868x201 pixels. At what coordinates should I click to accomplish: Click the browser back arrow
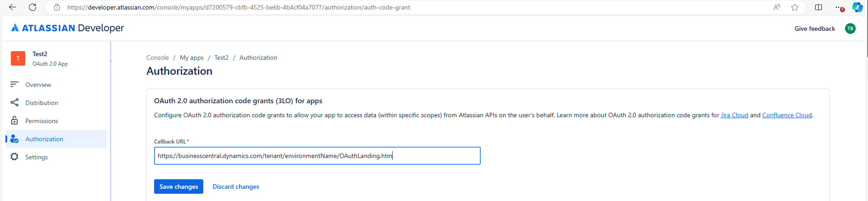(x=13, y=7)
